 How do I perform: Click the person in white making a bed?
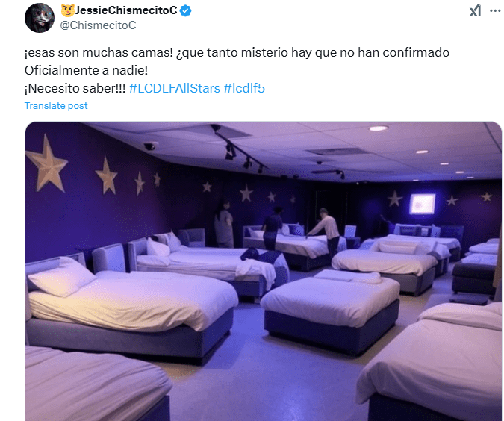pyautogui.click(x=325, y=231)
